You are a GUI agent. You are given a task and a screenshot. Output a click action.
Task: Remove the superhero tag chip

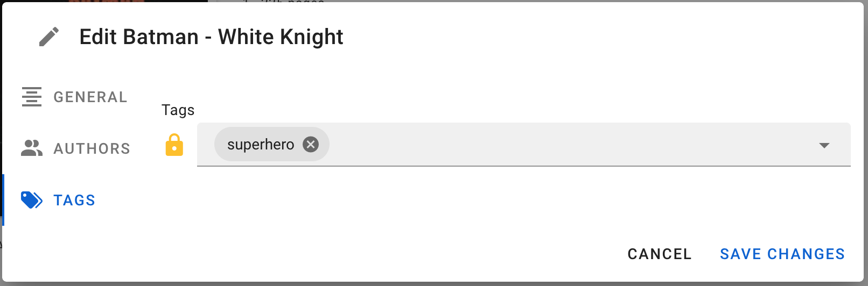click(311, 144)
